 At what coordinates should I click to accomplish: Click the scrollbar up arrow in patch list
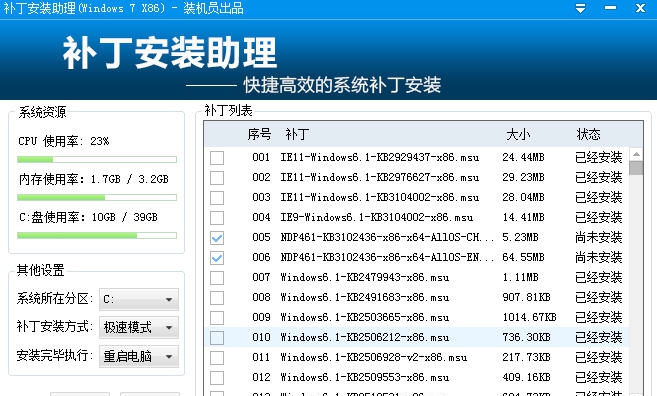coord(636,154)
